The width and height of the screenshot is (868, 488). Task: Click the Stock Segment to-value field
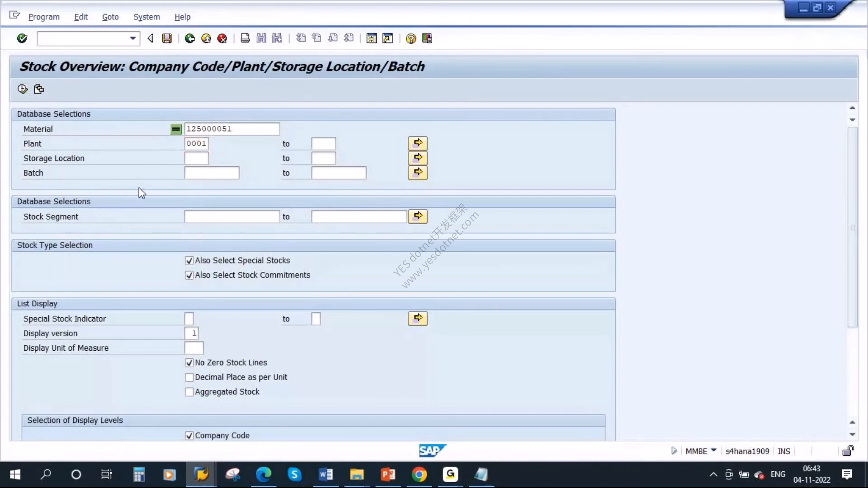click(x=359, y=216)
